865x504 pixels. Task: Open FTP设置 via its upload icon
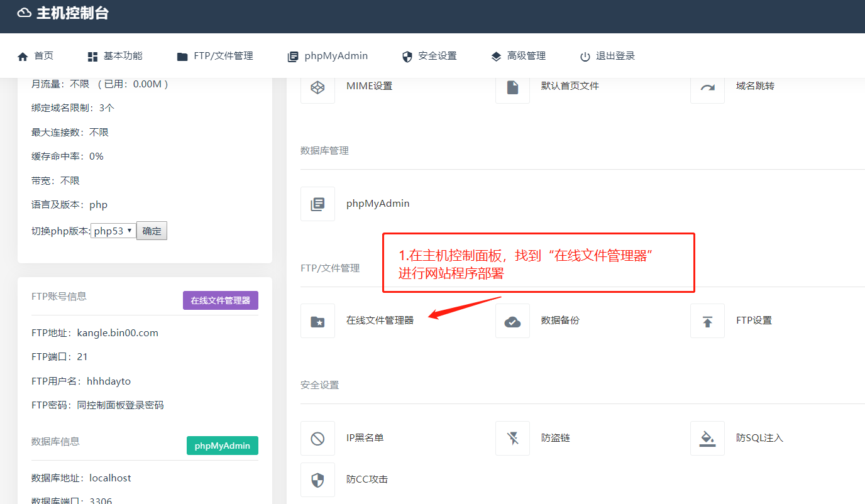[707, 320]
